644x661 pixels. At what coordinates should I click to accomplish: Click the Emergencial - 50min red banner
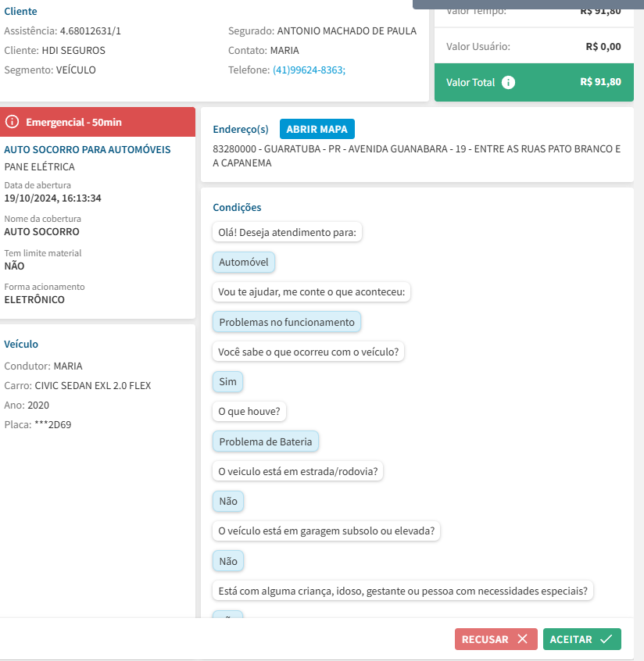click(98, 122)
